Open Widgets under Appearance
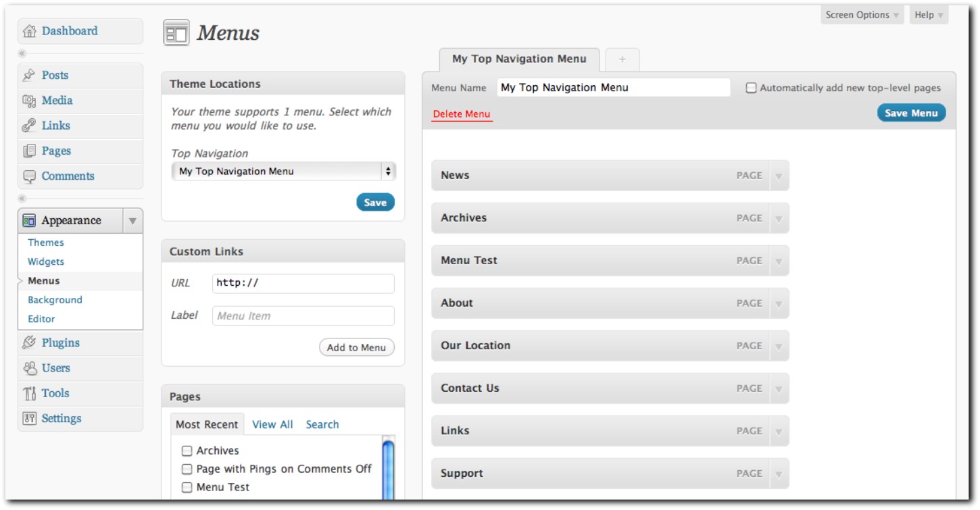Screen dimensions: 980x510 point(46,261)
